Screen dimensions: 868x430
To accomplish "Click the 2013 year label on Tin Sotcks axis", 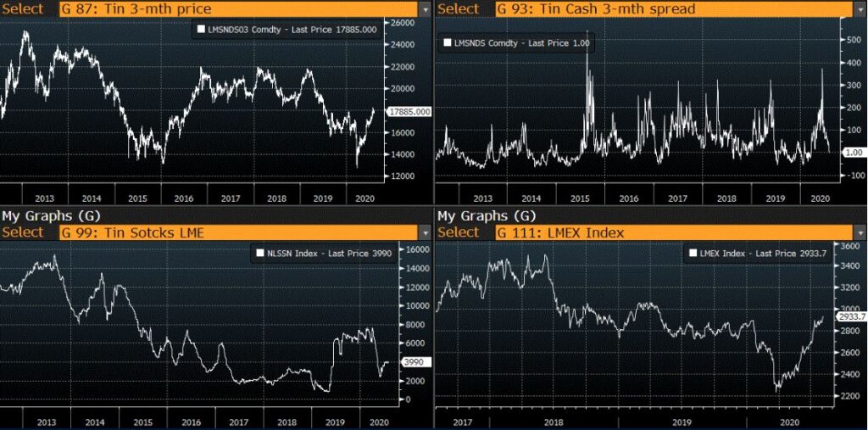I will pos(46,420).
